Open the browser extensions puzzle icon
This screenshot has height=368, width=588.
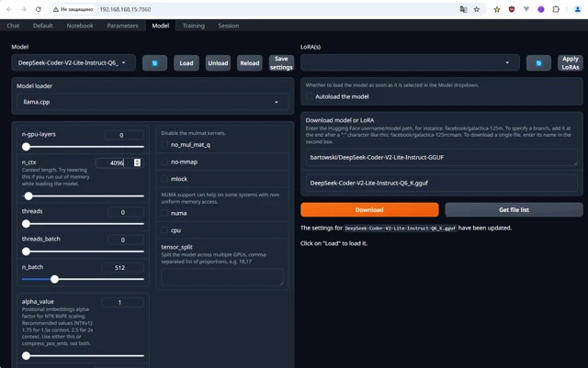556,9
